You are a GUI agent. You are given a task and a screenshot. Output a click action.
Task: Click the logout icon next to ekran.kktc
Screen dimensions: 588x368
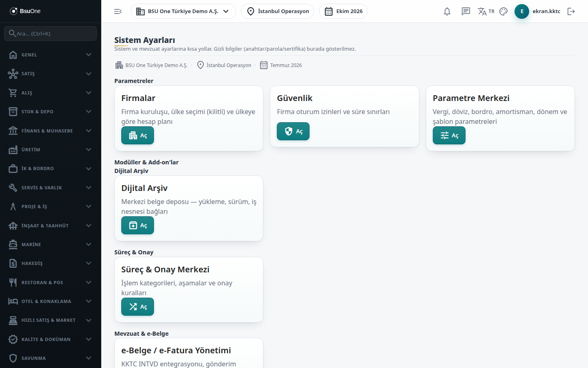[571, 11]
